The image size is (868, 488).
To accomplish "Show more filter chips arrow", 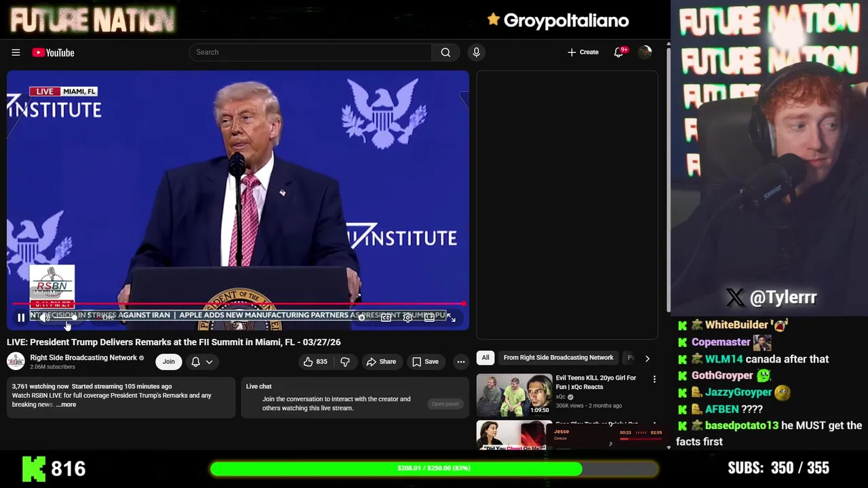I will pyautogui.click(x=647, y=358).
